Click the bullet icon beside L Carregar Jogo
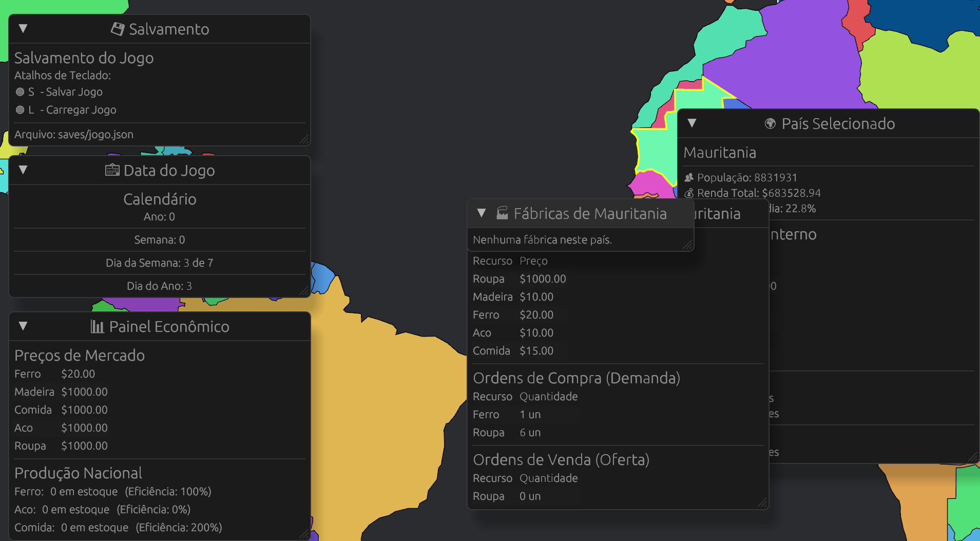This screenshot has width=980, height=541. (20, 110)
